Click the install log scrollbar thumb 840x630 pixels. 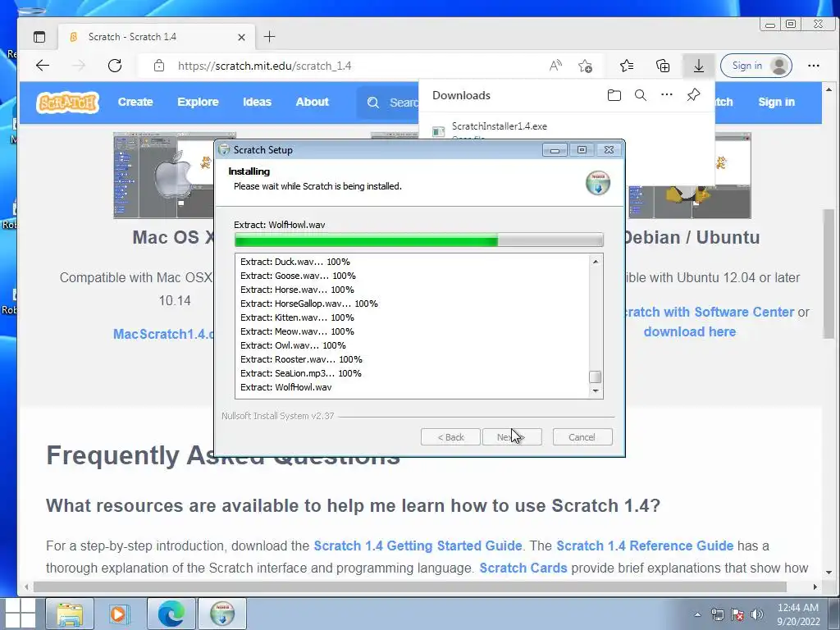595,377
